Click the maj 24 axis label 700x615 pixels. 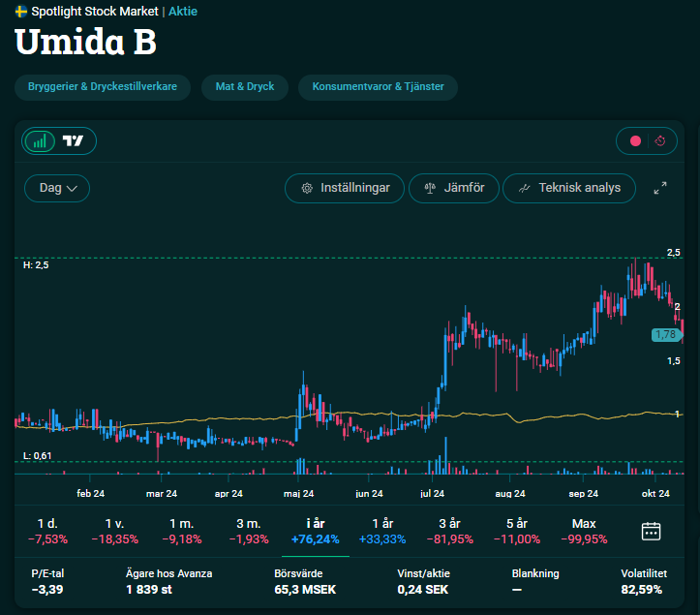(x=298, y=494)
